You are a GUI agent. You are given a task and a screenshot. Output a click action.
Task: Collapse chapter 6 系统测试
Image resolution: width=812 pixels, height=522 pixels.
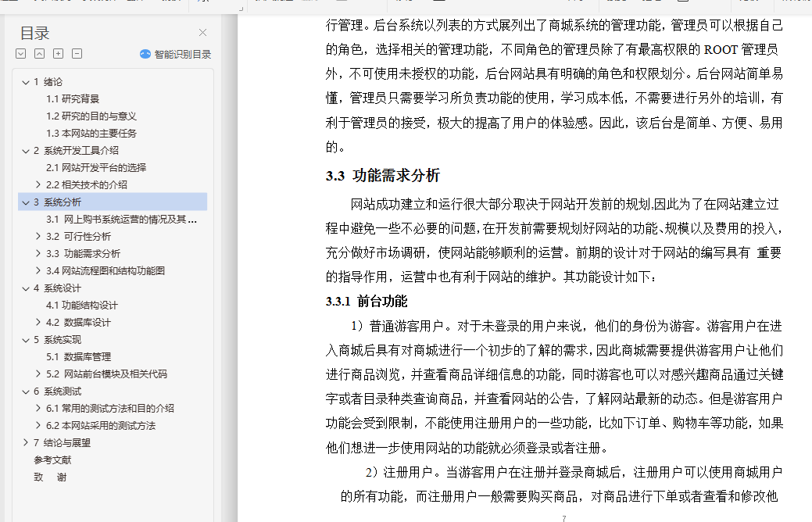pyautogui.click(x=25, y=391)
